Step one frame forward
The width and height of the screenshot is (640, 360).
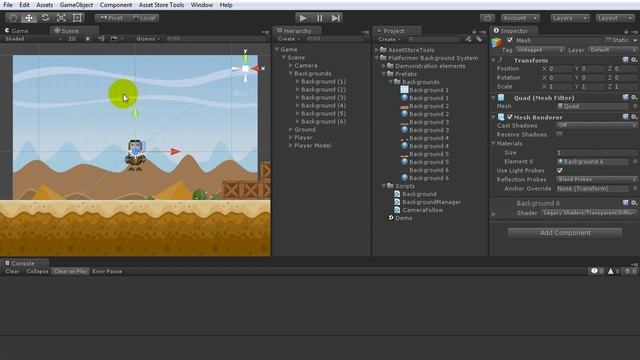(x=335, y=18)
